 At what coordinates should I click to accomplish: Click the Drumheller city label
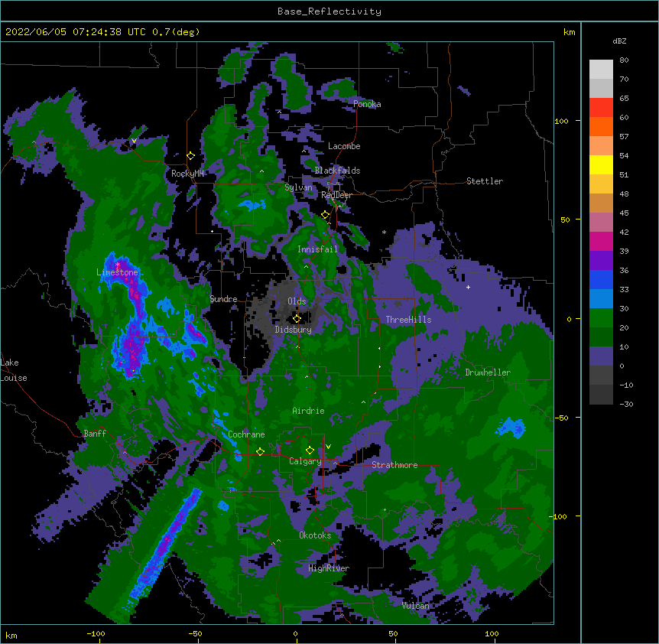tap(488, 372)
